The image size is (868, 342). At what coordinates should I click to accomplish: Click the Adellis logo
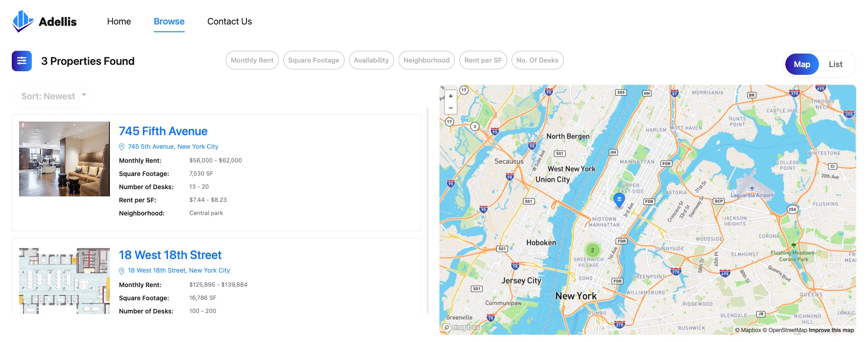point(44,21)
